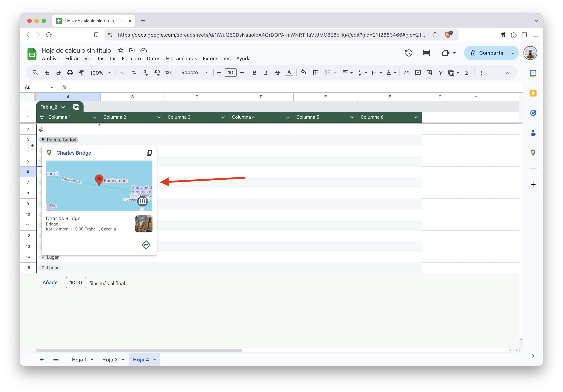The image size is (563, 392).
Task: Print the spreadsheet
Action: pyautogui.click(x=70, y=73)
